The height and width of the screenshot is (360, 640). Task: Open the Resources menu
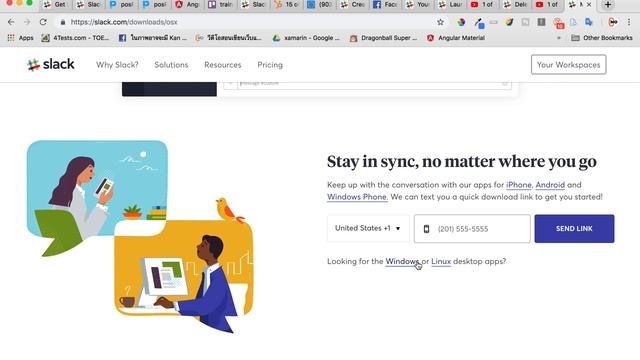223,65
